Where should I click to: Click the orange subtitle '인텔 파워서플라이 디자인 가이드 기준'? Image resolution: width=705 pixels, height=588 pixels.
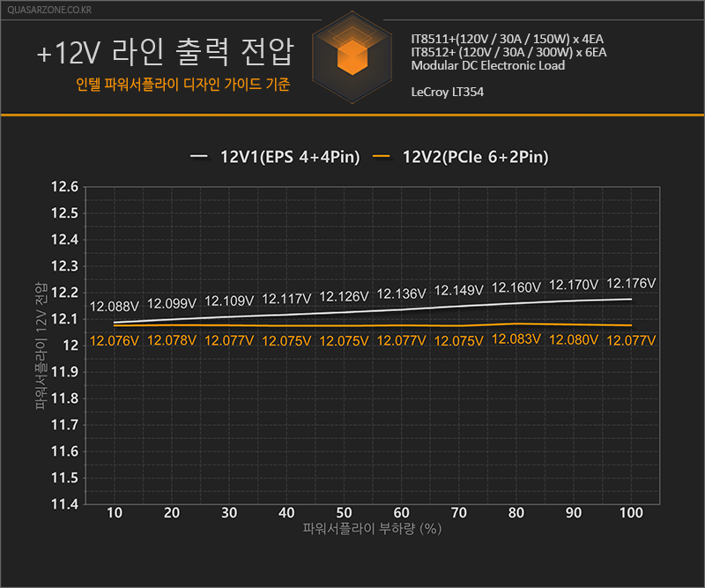pos(183,84)
